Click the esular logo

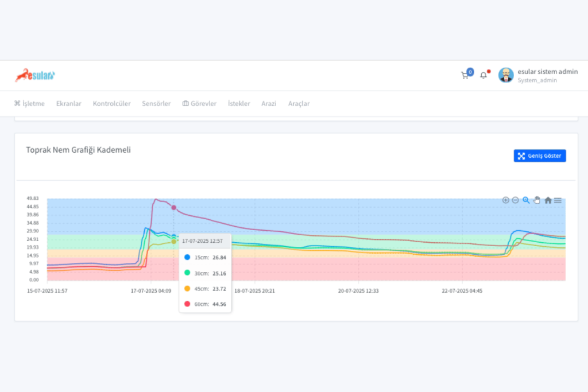tap(34, 75)
